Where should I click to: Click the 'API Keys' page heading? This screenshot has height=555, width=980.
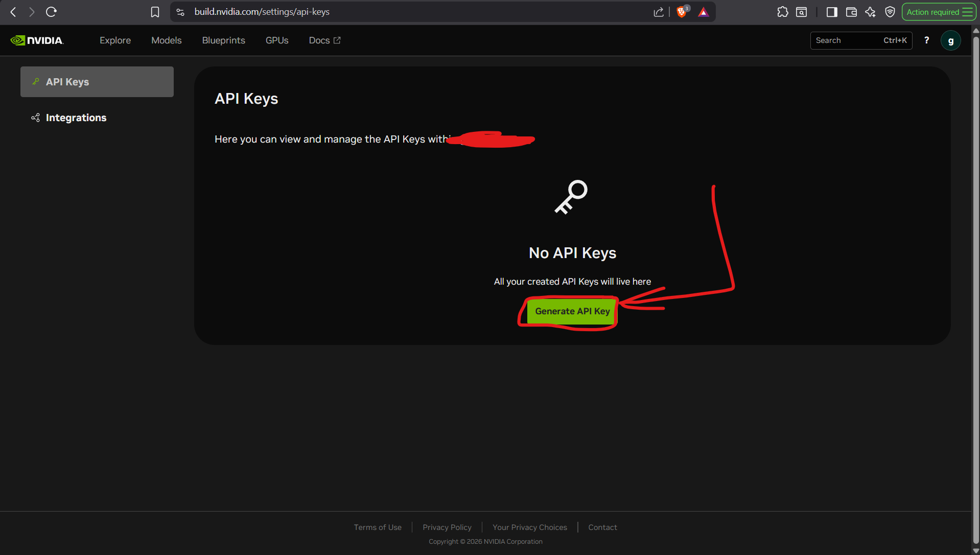246,99
